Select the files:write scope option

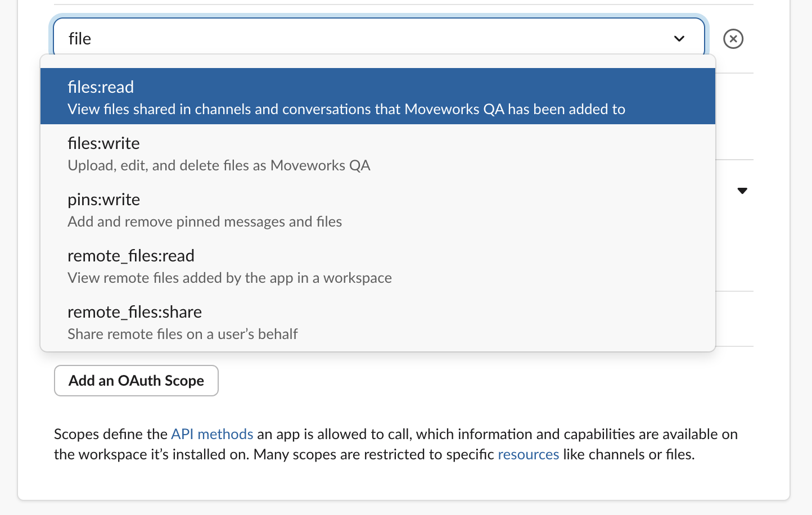point(378,152)
